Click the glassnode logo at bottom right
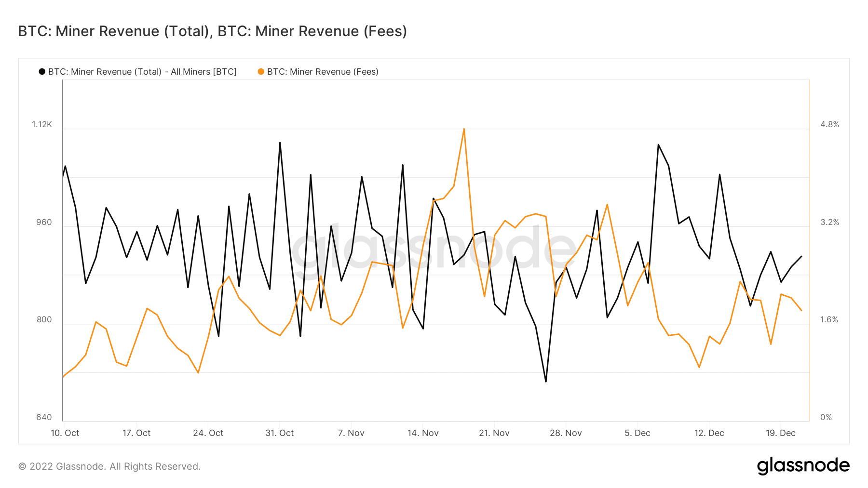The image size is (868, 488). [803, 466]
